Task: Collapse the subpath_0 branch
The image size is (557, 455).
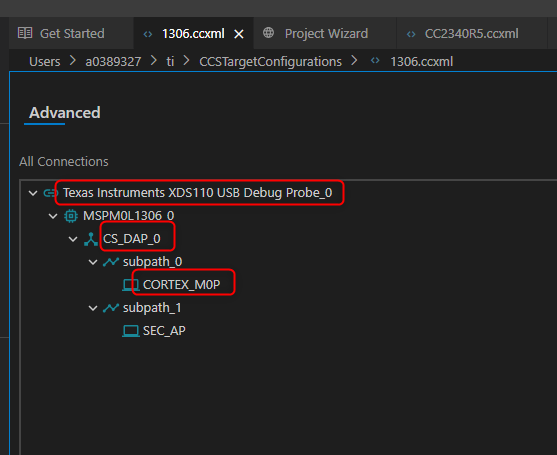Action: coord(93,262)
